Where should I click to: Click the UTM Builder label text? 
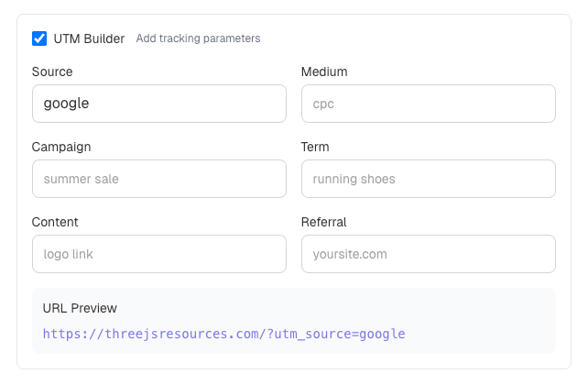[89, 38]
